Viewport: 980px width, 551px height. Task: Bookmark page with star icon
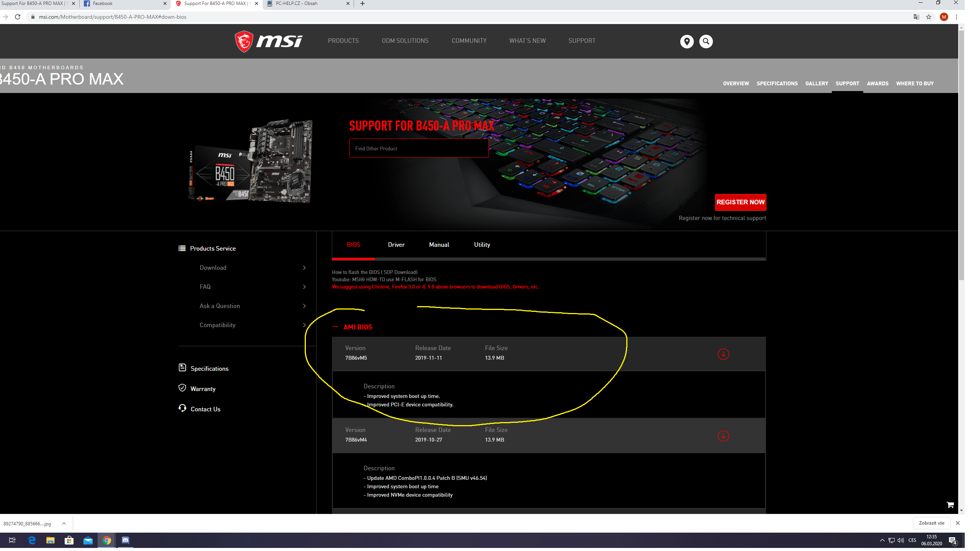click(x=929, y=17)
